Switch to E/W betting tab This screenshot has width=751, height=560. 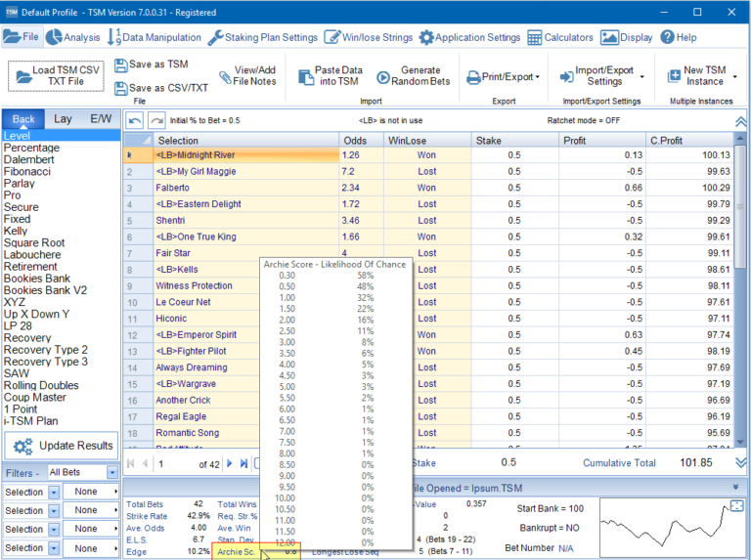click(x=101, y=119)
